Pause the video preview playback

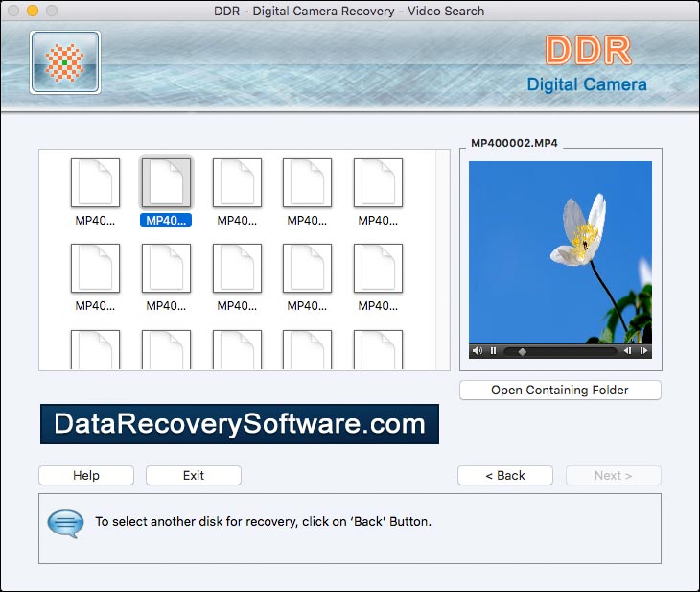493,351
